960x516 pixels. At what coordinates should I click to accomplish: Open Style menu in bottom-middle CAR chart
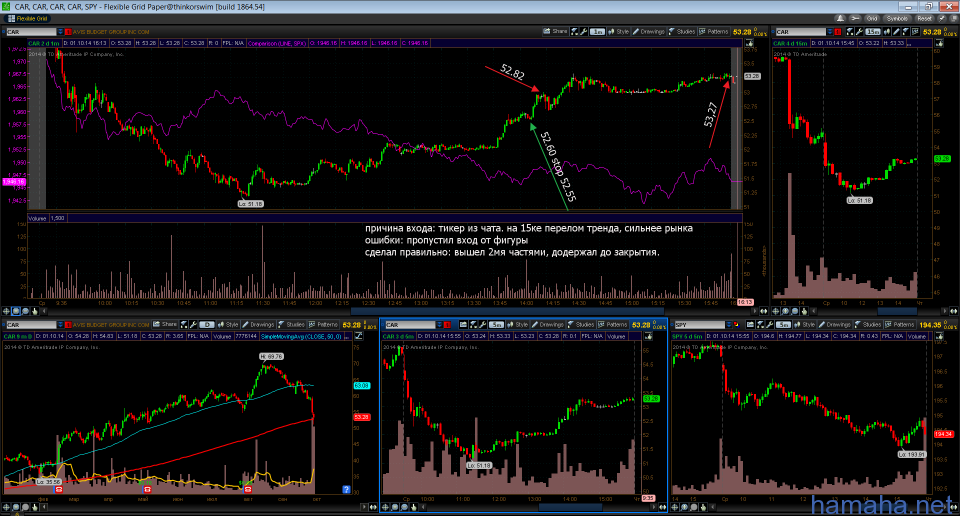tap(517, 324)
